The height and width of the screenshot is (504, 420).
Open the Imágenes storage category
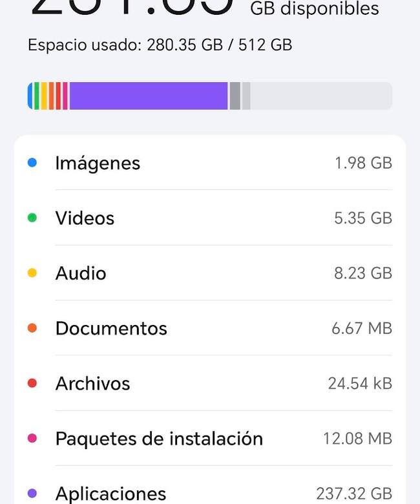point(98,163)
